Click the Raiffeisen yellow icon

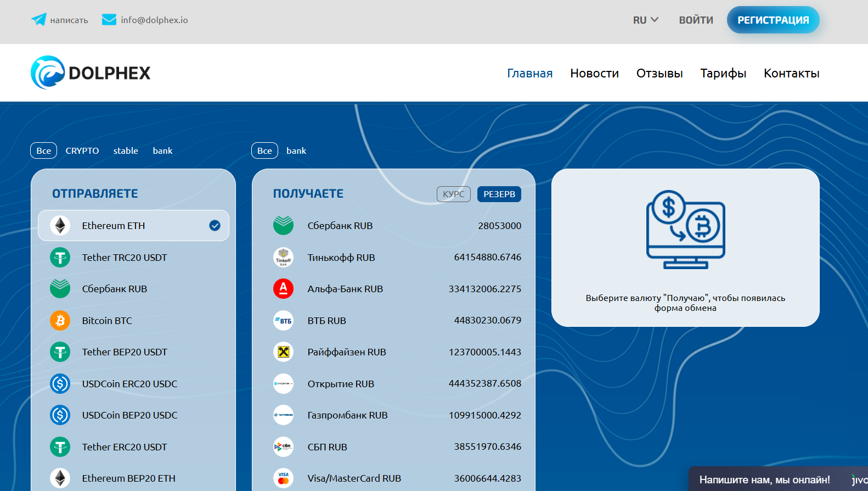283,352
